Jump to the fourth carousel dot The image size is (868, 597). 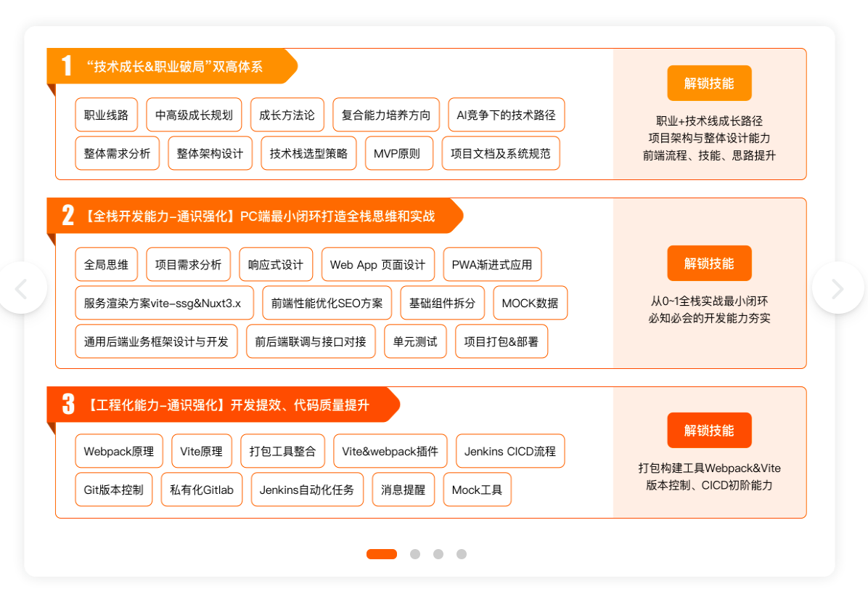click(x=462, y=554)
